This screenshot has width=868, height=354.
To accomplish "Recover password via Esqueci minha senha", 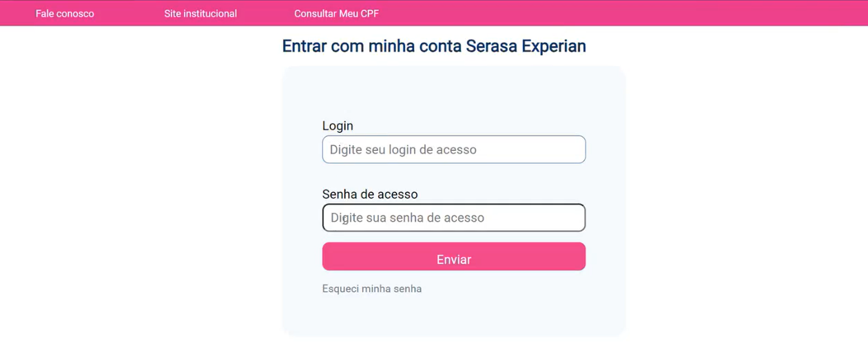I will (x=372, y=289).
